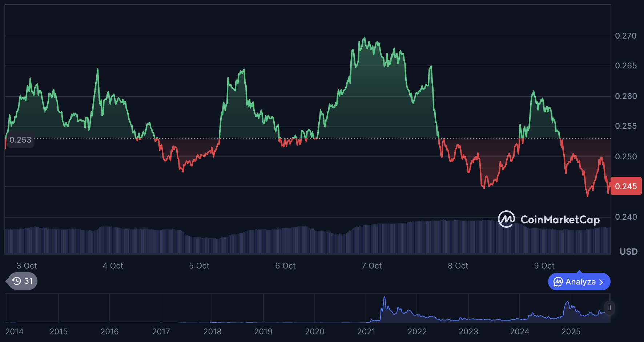This screenshot has width=644, height=342.
Task: Click the CoinMarketCap watermark text
Action: pos(560,220)
